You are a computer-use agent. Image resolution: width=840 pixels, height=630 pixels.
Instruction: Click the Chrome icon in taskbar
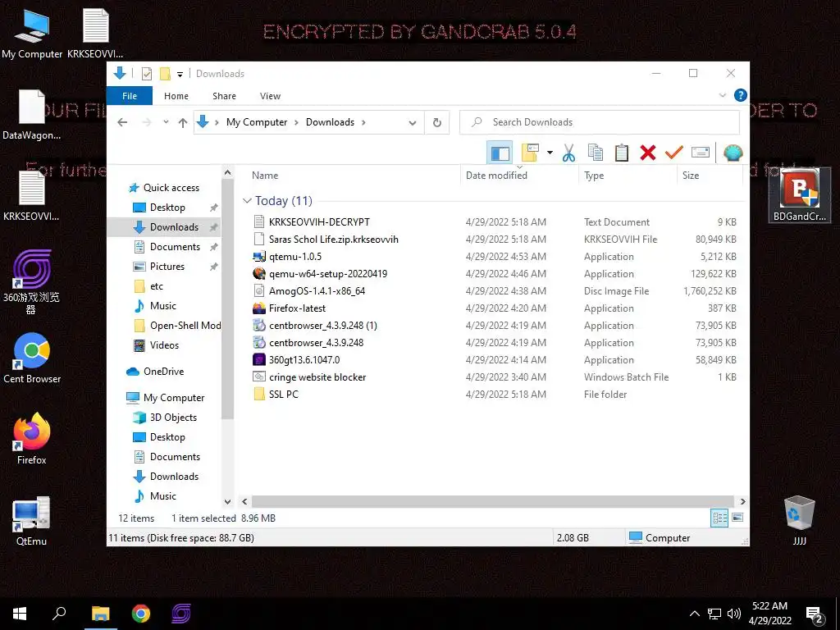pyautogui.click(x=141, y=614)
